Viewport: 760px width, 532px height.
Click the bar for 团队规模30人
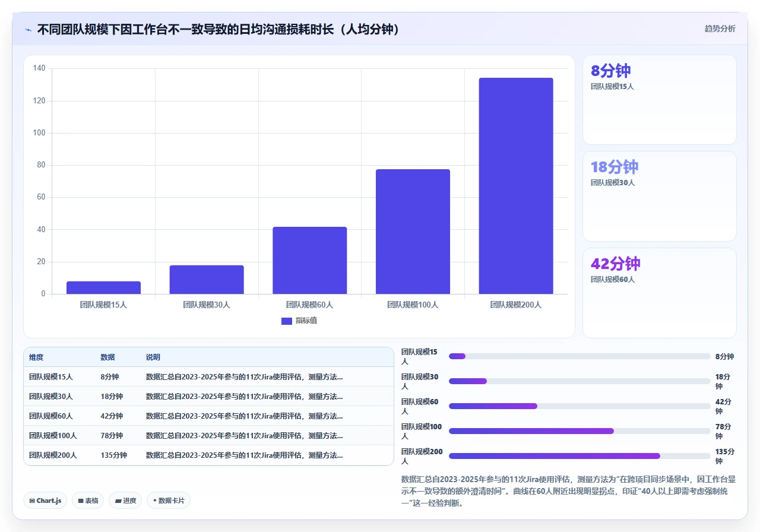[207, 280]
